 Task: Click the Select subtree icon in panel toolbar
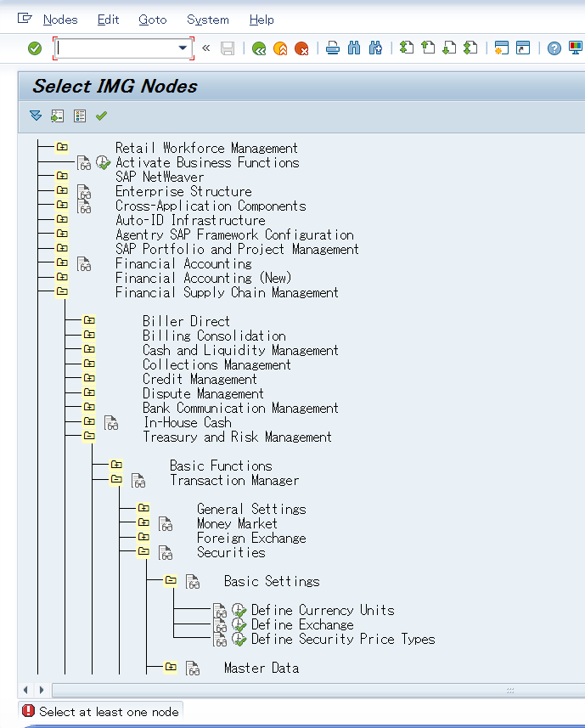(x=57, y=116)
